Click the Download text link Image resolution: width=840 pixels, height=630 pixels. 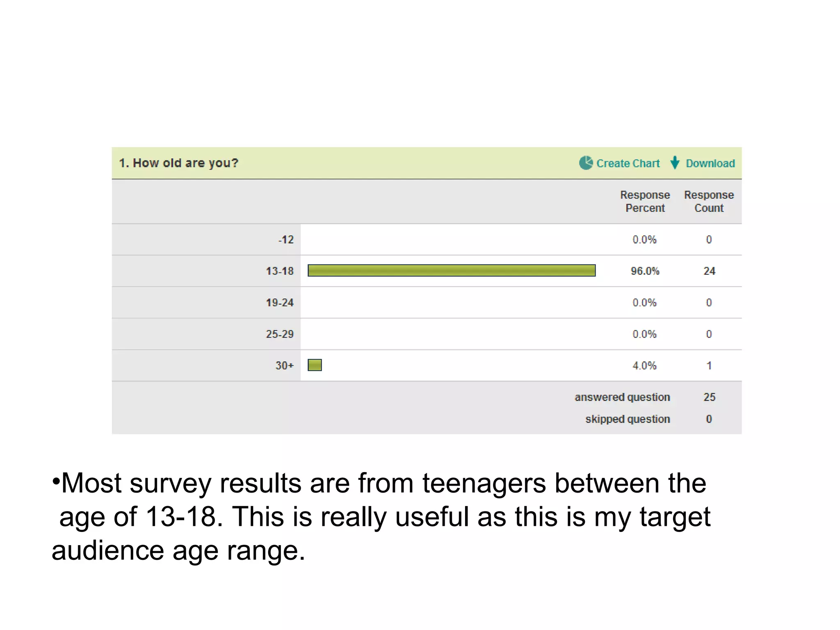point(710,163)
